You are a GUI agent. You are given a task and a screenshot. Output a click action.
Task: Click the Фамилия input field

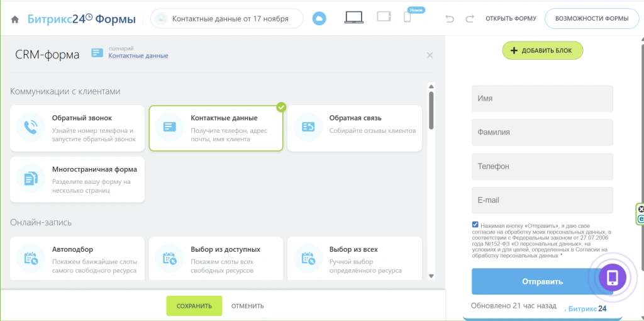(x=542, y=132)
